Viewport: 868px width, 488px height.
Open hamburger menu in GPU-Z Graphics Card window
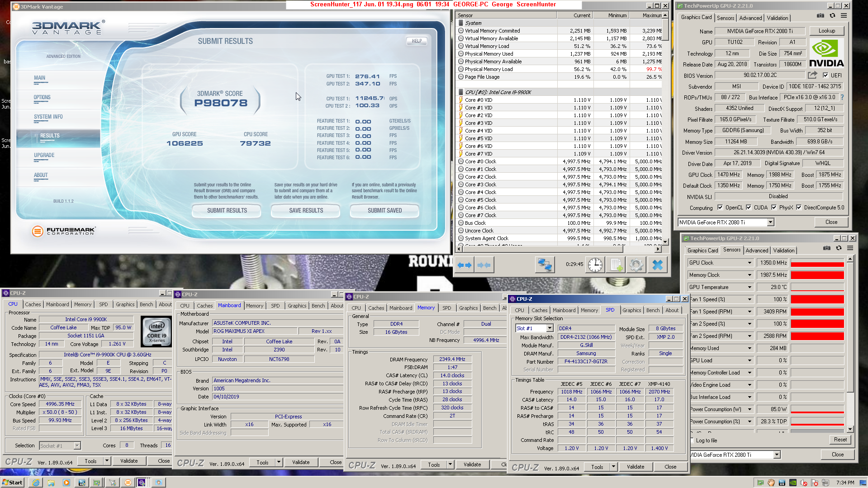(844, 16)
